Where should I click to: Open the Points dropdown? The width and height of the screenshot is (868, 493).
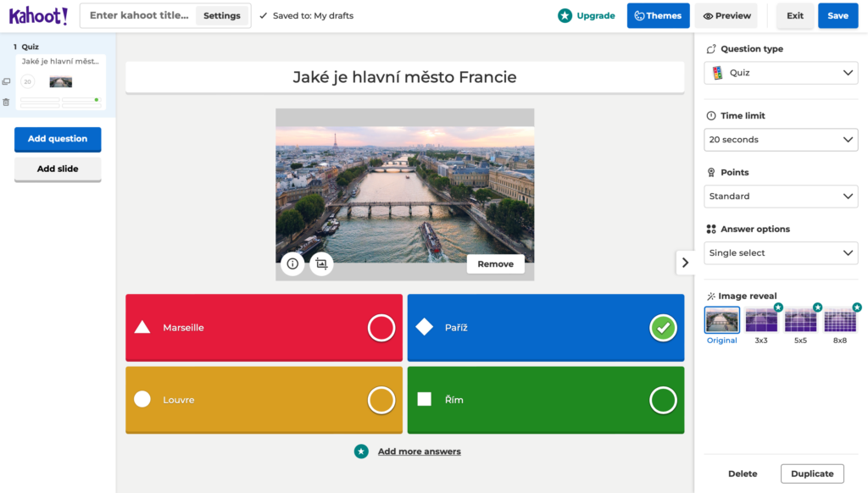pos(781,197)
